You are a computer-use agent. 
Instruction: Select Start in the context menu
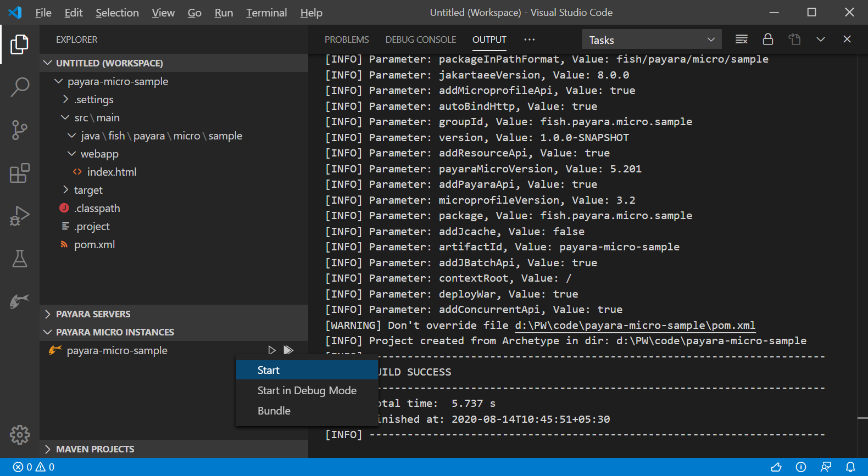coord(269,370)
